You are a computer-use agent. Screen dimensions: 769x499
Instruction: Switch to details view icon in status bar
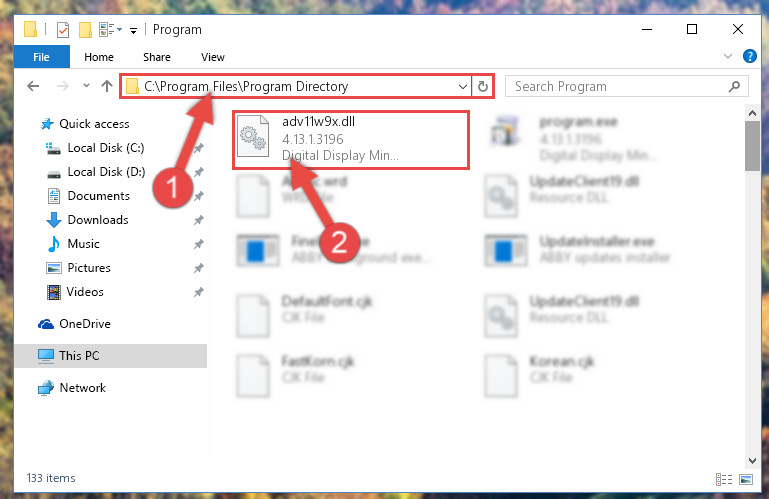coord(724,479)
